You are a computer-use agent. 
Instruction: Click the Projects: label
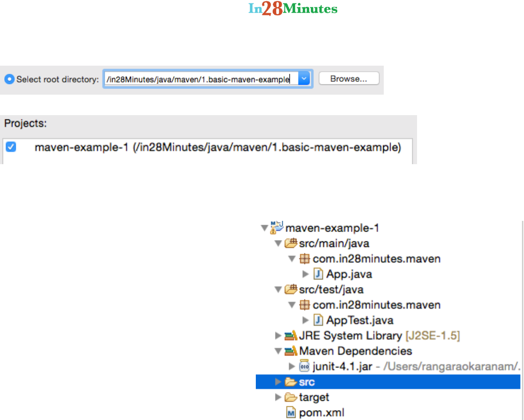[x=26, y=124]
